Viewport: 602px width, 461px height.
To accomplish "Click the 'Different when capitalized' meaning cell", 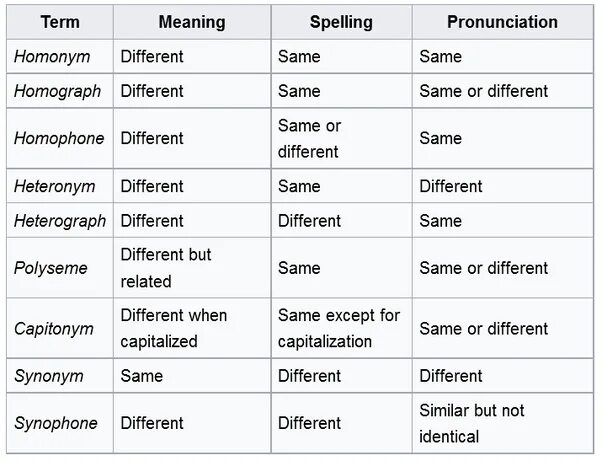I will pyautogui.click(x=174, y=328).
